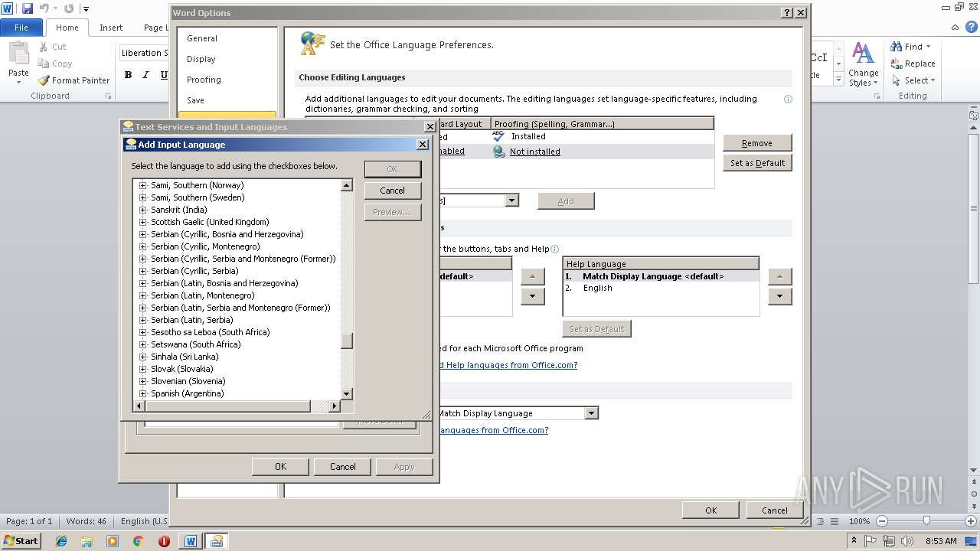Click Remove button for editing language
980x551 pixels.
coord(757,143)
